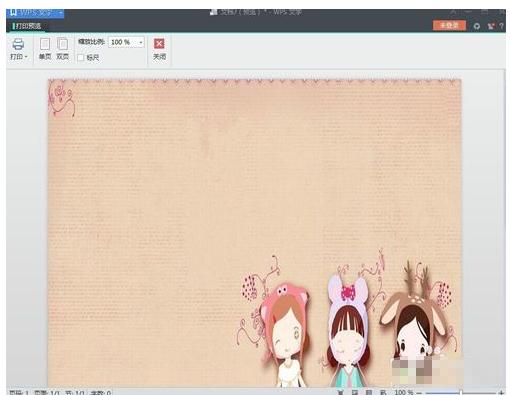Switch to single page (单页) view
Image resolution: width=510 pixels, height=395 pixels.
coord(45,49)
